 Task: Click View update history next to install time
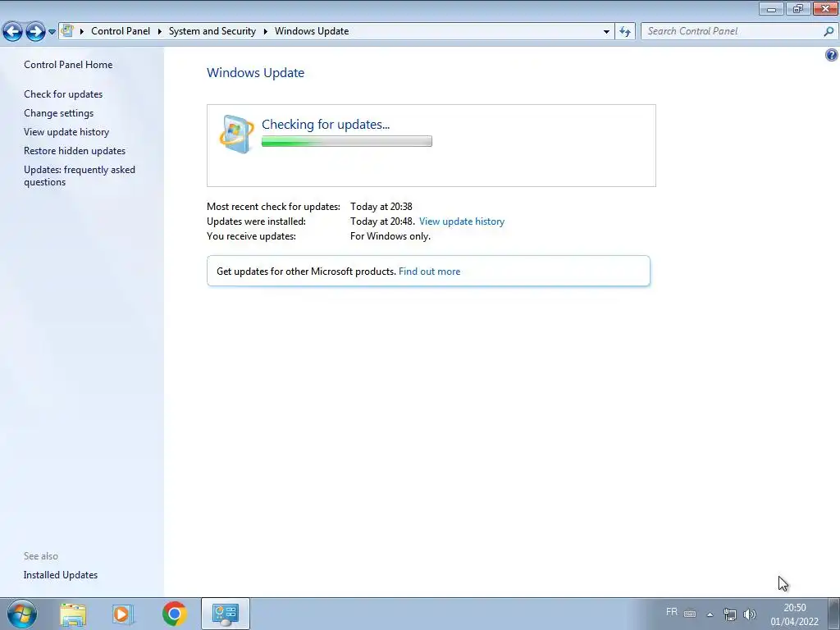click(x=462, y=221)
